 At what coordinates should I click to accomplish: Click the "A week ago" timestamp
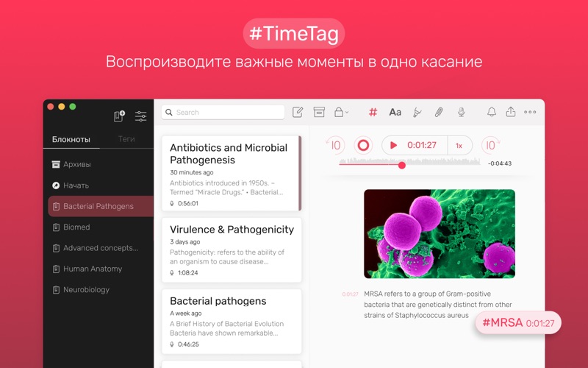(x=186, y=314)
